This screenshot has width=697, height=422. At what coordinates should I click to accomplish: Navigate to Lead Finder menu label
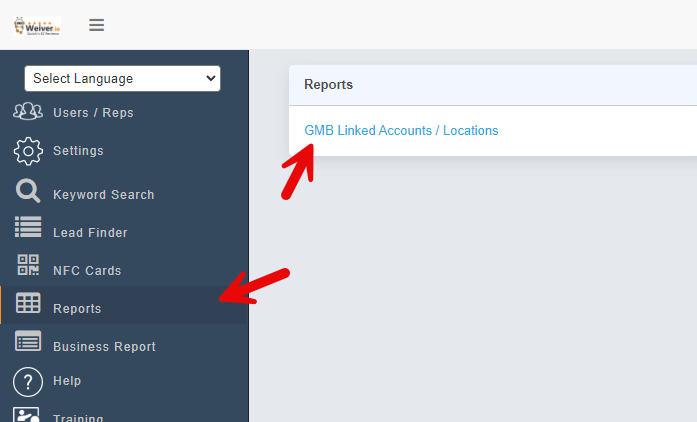[90, 233]
